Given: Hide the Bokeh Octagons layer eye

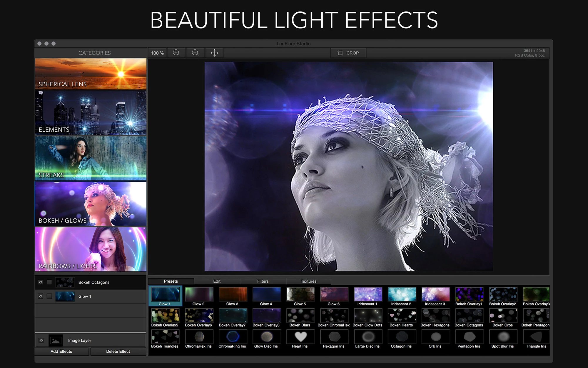Looking at the screenshot, I should [x=41, y=282].
